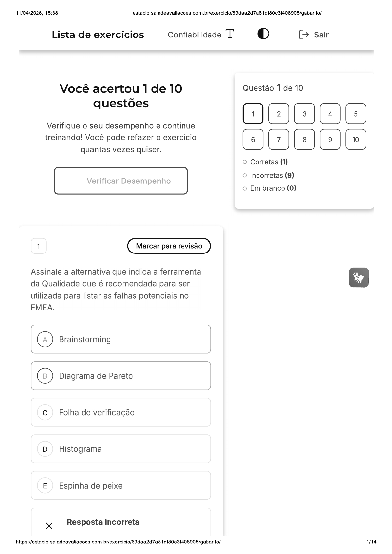Open the sign language accessibility widget

[358, 277]
